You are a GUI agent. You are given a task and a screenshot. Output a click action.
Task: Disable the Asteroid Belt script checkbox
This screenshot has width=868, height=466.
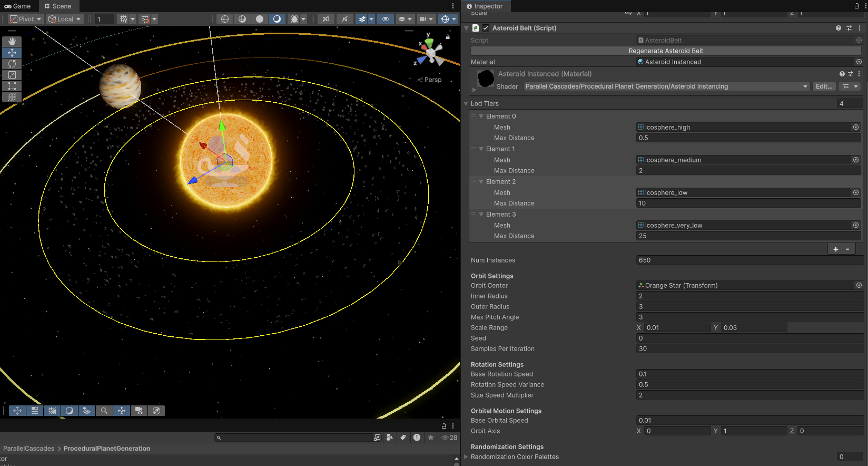coord(486,28)
